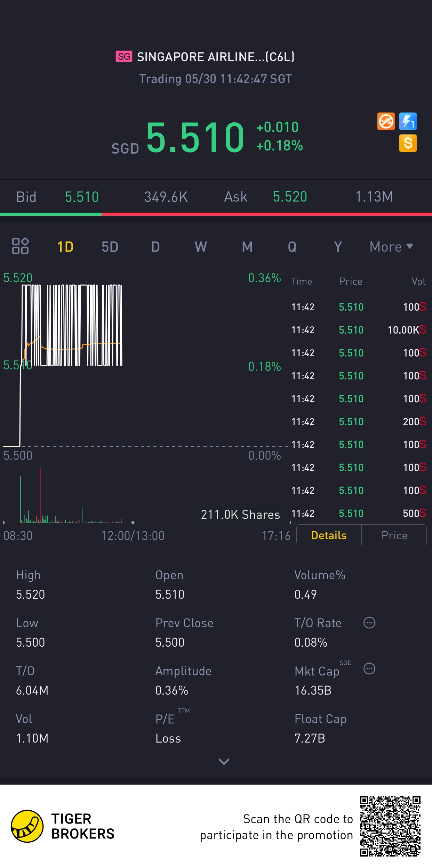The height and width of the screenshot is (868, 432).
Task: Tap the promotion QR code
Action: tap(390, 826)
